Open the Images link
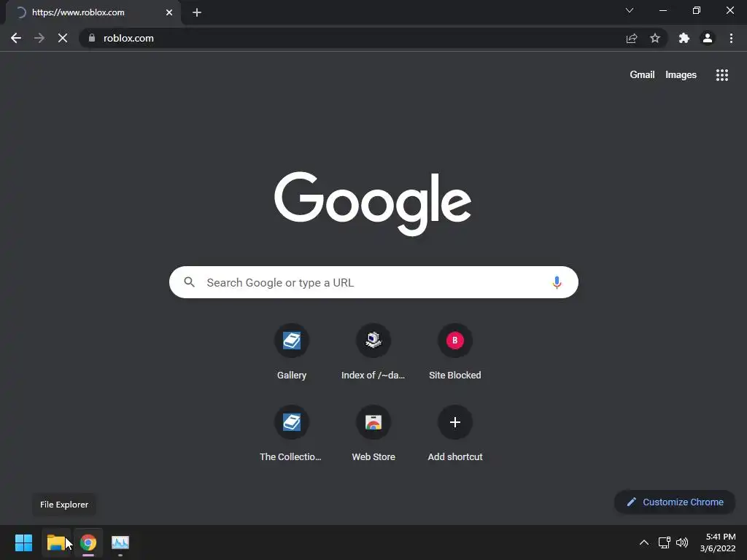747x560 pixels. tap(681, 75)
